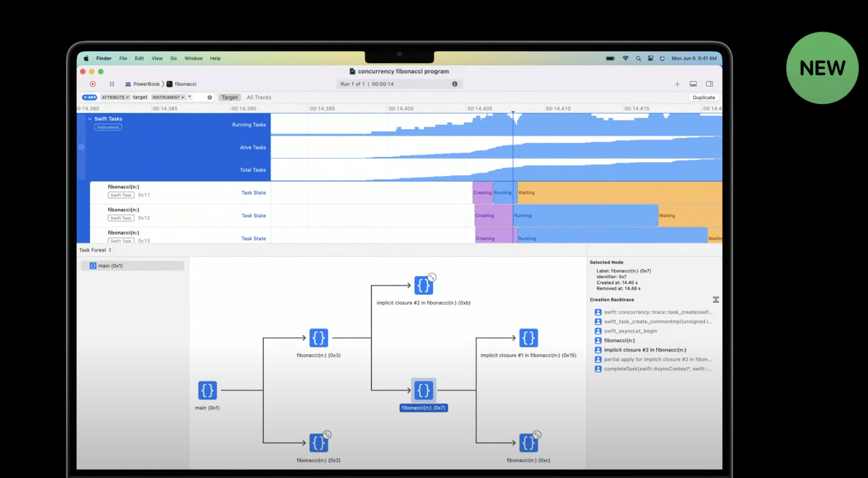Toggle the bottom detail pane icon
The height and width of the screenshot is (478, 868).
pos(693,84)
